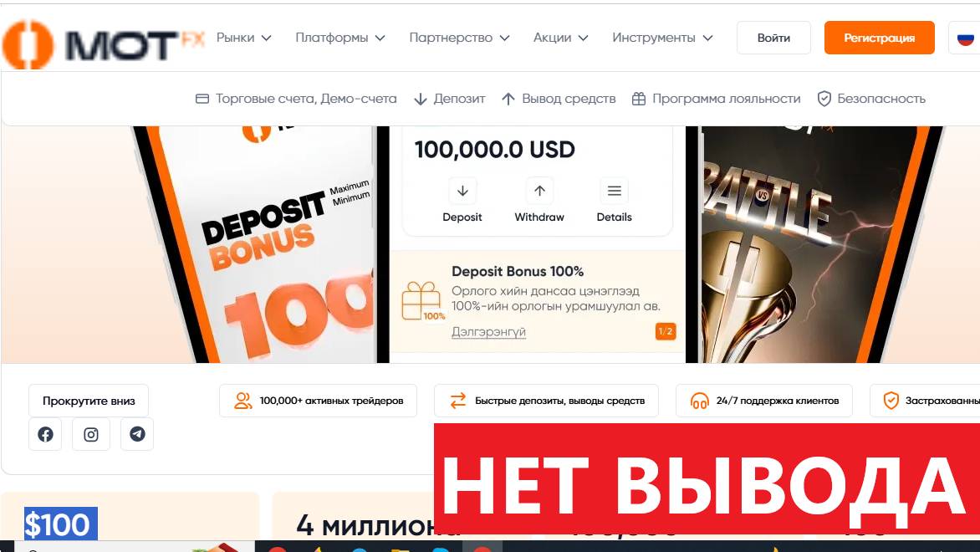Click the Details hamburger icon on card
Screen dimensions: 980x552
(615, 191)
